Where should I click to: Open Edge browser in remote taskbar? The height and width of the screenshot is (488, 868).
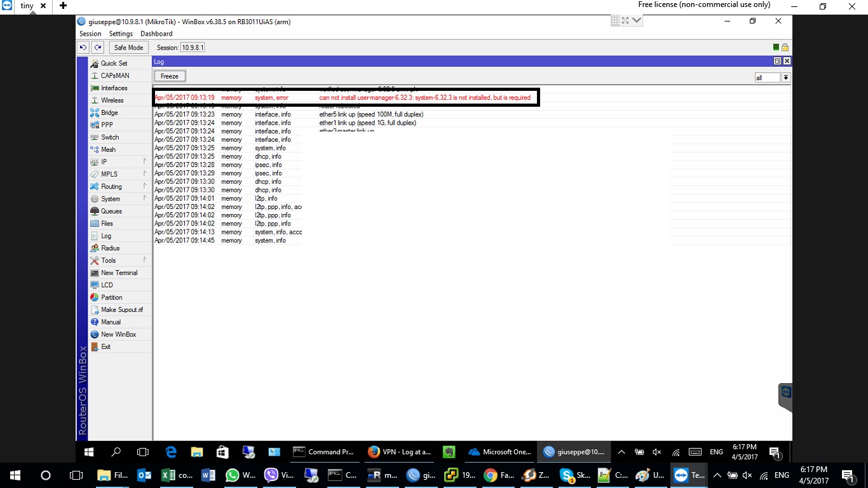(170, 452)
